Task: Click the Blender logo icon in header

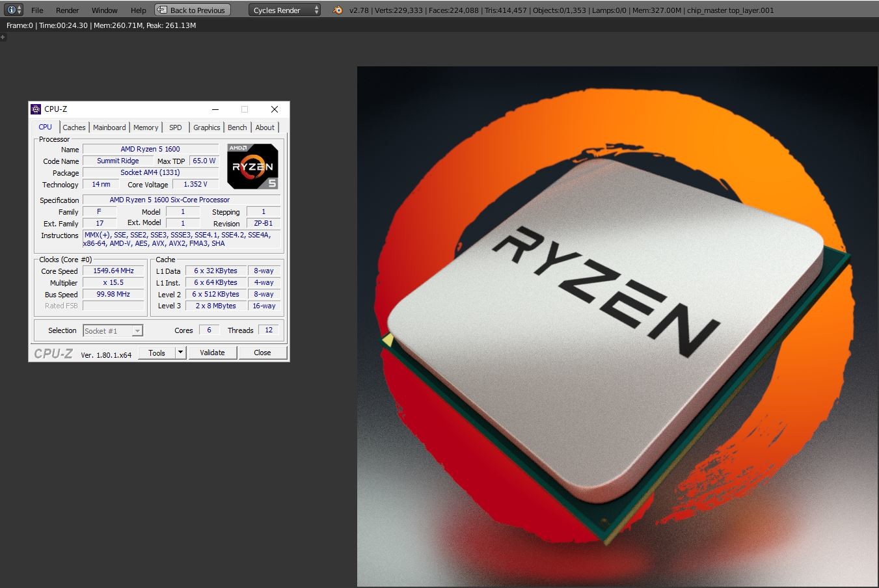Action: (337, 10)
